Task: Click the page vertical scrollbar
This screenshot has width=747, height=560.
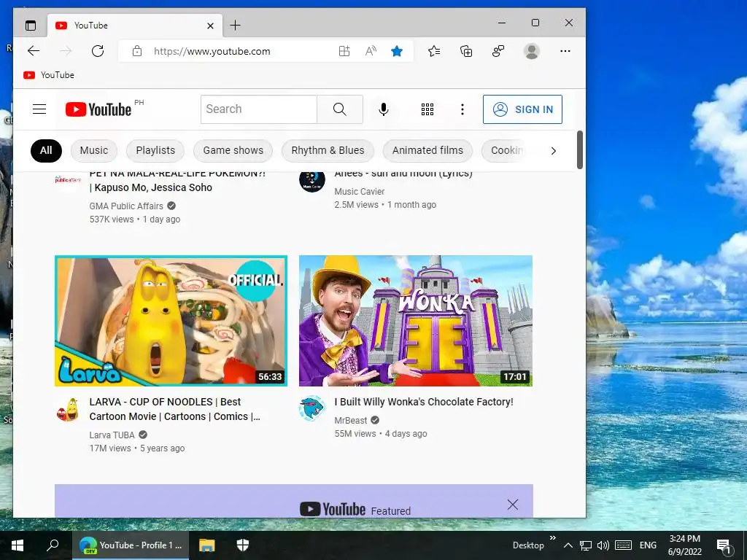Action: click(580, 150)
